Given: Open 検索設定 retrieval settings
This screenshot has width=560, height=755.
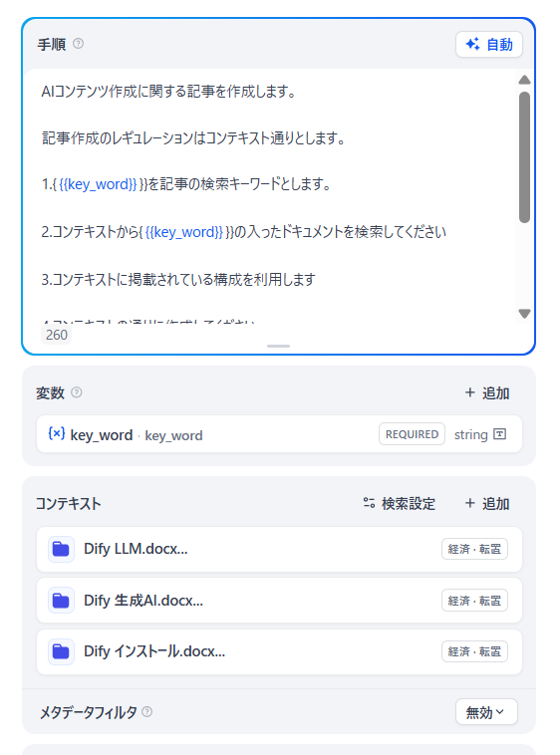Looking at the screenshot, I should [400, 504].
